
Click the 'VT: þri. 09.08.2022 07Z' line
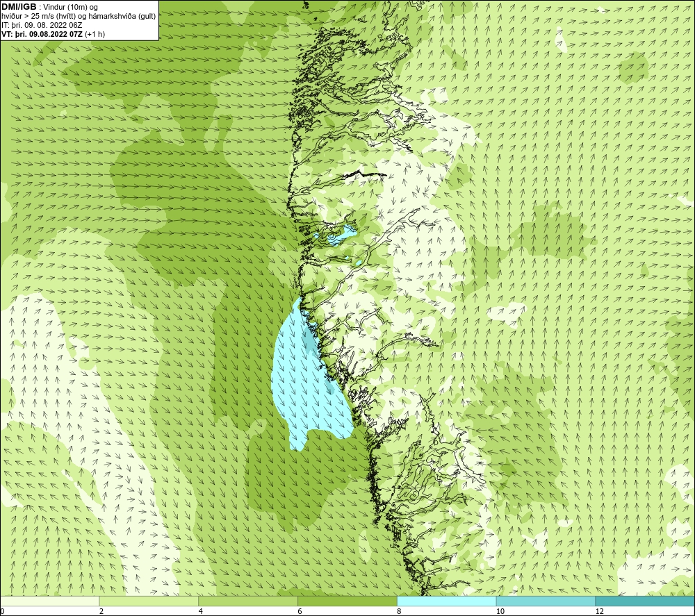click(42, 34)
